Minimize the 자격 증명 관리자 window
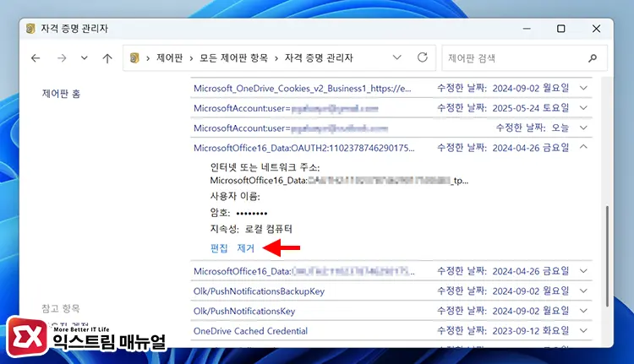634x364 pixels. [x=527, y=29]
